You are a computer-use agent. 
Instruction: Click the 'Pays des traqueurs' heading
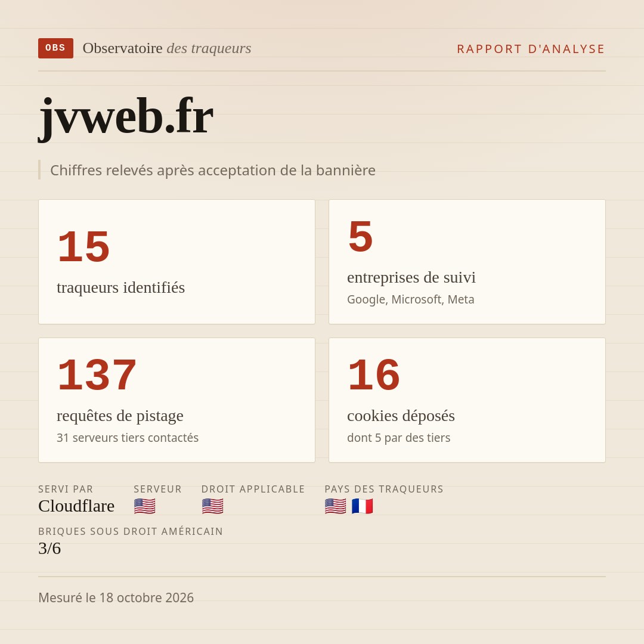[384, 489]
